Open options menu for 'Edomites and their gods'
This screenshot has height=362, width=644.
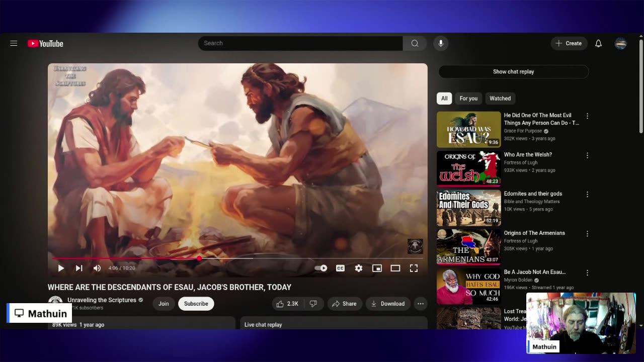point(587,195)
